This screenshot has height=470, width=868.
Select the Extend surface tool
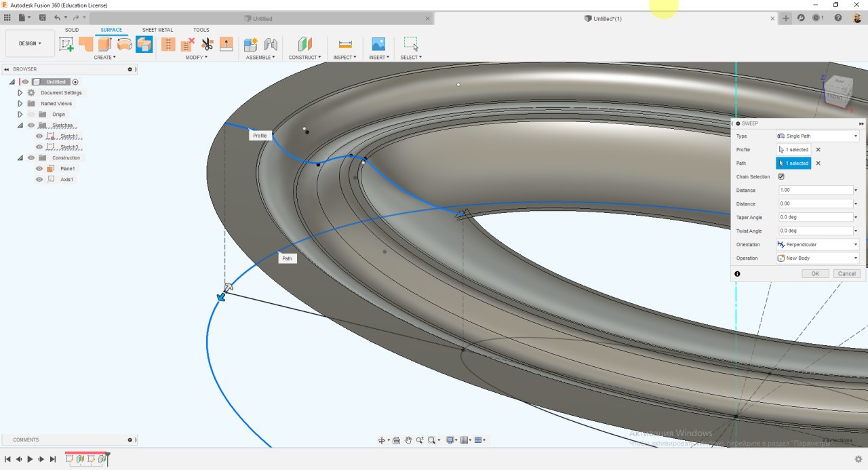[226, 44]
